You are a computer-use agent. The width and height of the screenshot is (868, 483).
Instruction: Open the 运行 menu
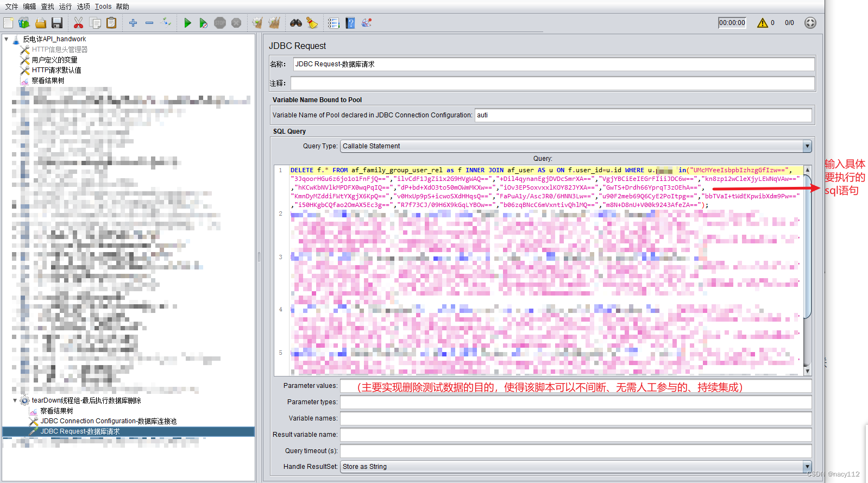(x=65, y=7)
